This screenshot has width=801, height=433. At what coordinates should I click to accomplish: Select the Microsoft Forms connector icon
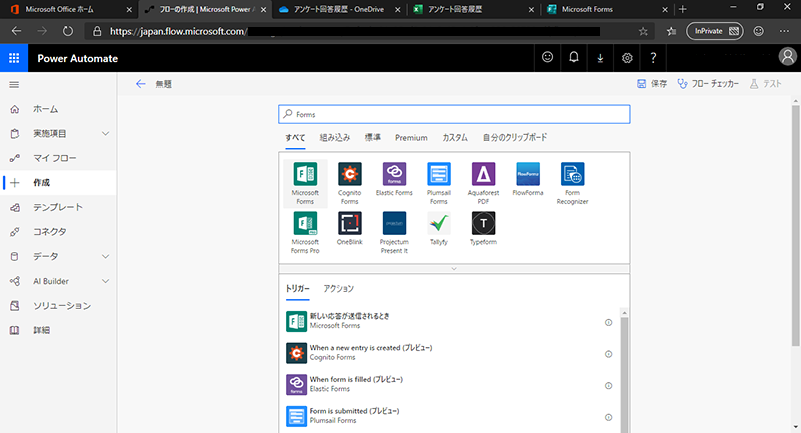[x=305, y=174]
